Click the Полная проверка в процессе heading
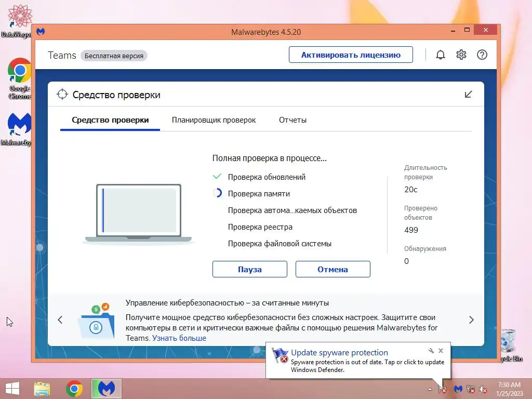The height and width of the screenshot is (399, 532). pyautogui.click(x=270, y=158)
